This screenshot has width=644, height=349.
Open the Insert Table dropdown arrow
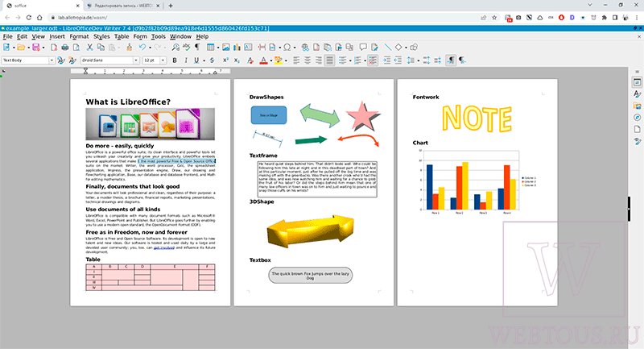tap(217, 48)
